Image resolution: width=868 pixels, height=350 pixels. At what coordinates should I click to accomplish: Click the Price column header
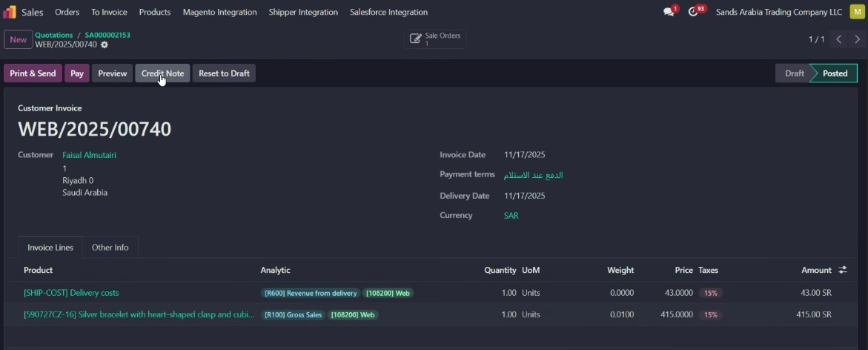pyautogui.click(x=683, y=270)
